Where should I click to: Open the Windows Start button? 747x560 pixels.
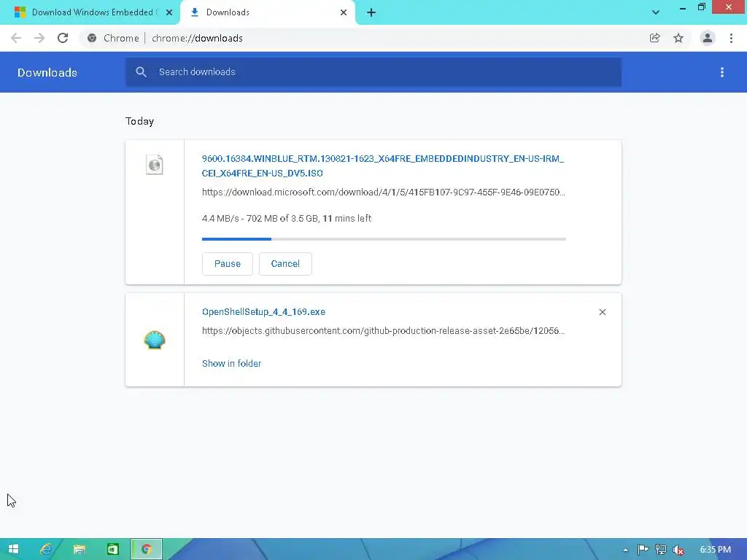(x=13, y=549)
